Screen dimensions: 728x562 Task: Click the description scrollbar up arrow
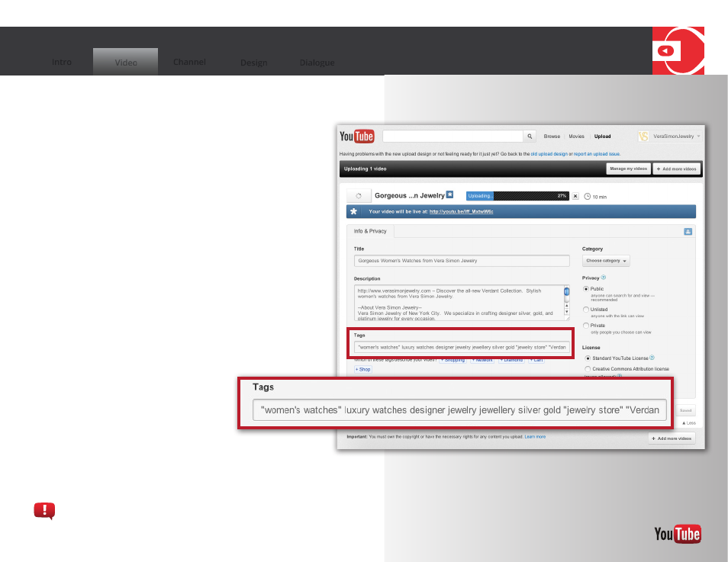pyautogui.click(x=566, y=306)
